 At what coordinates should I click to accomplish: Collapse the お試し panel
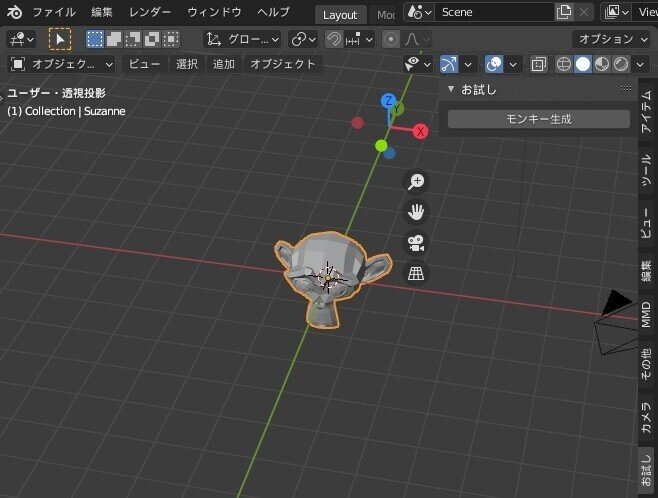(451, 89)
